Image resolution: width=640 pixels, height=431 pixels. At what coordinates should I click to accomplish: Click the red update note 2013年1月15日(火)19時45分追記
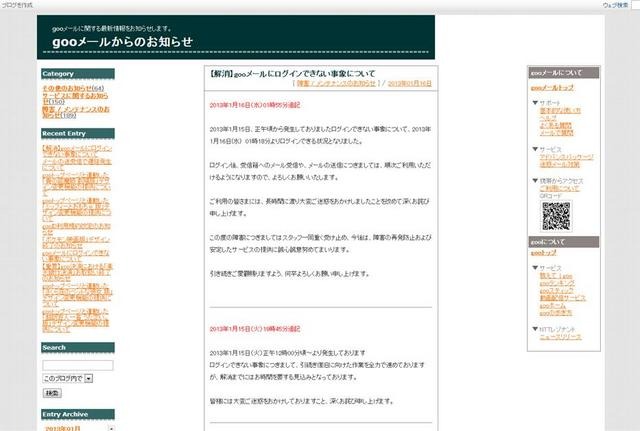[x=255, y=329]
